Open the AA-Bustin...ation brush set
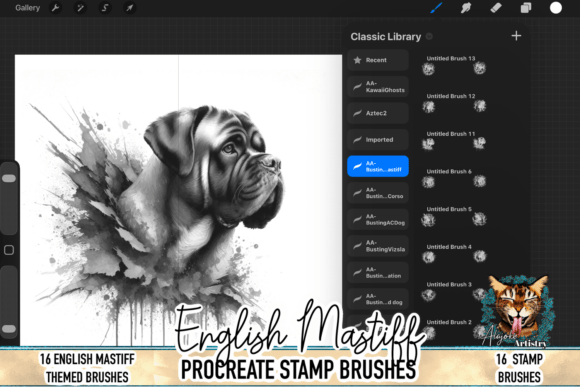The width and height of the screenshot is (580, 387). [378, 273]
